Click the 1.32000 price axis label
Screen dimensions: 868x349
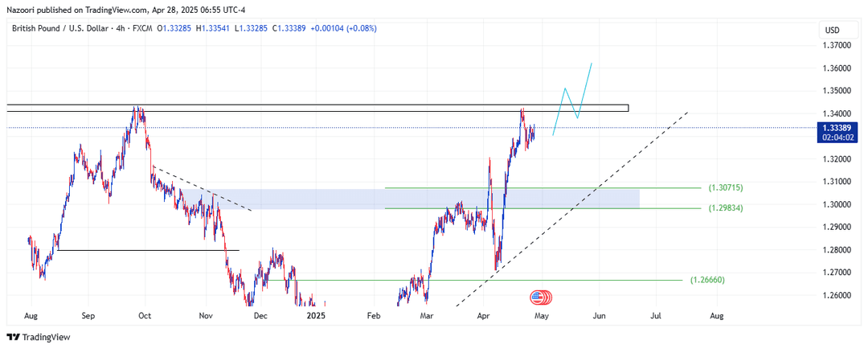pyautogui.click(x=835, y=159)
